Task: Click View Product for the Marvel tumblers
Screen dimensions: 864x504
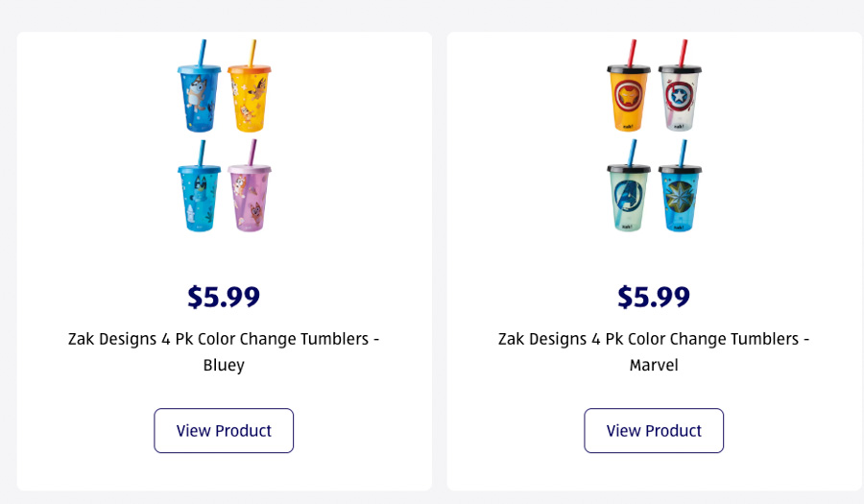Action: coord(654,430)
